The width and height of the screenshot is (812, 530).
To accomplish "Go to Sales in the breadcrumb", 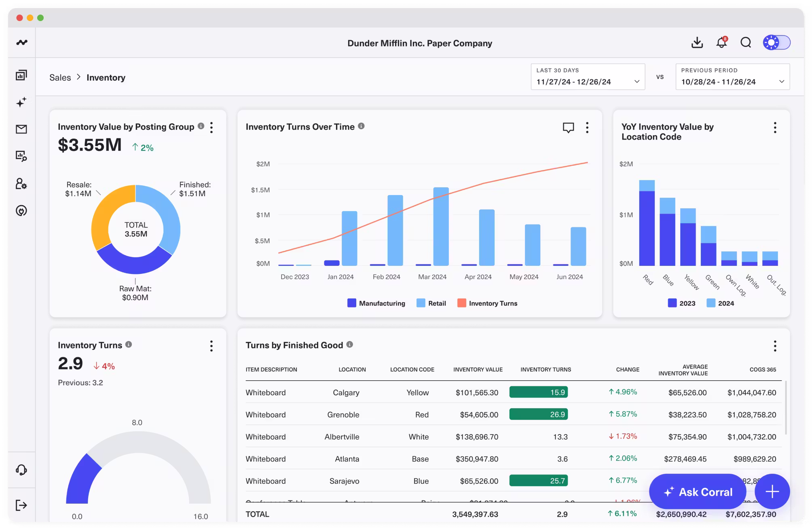I will 60,78.
